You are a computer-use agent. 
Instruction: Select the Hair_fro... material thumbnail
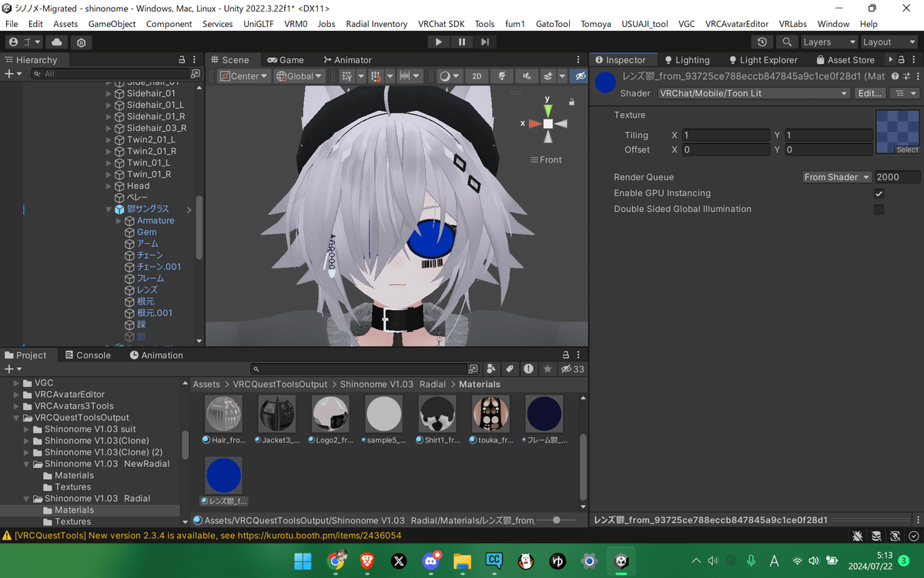tap(224, 415)
